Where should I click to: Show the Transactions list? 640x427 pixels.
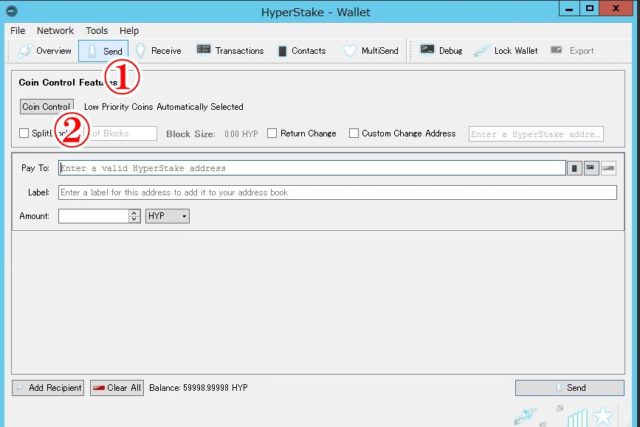pos(230,51)
